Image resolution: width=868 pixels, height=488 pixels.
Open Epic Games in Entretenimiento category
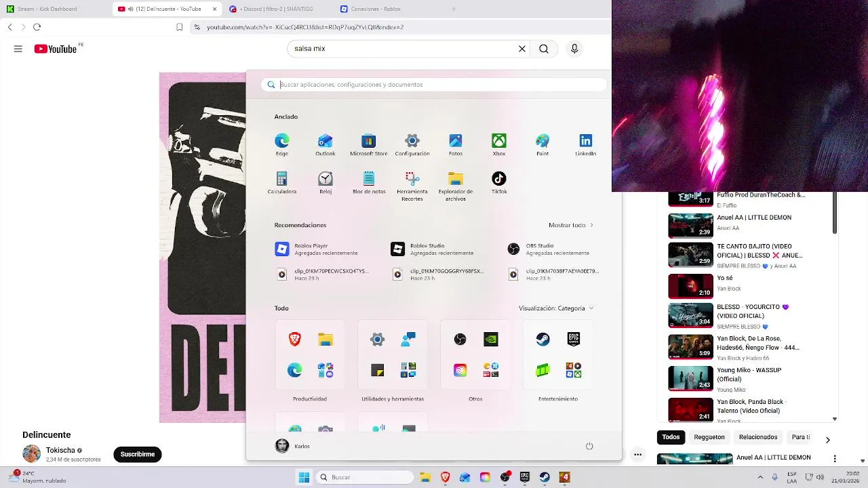click(574, 340)
